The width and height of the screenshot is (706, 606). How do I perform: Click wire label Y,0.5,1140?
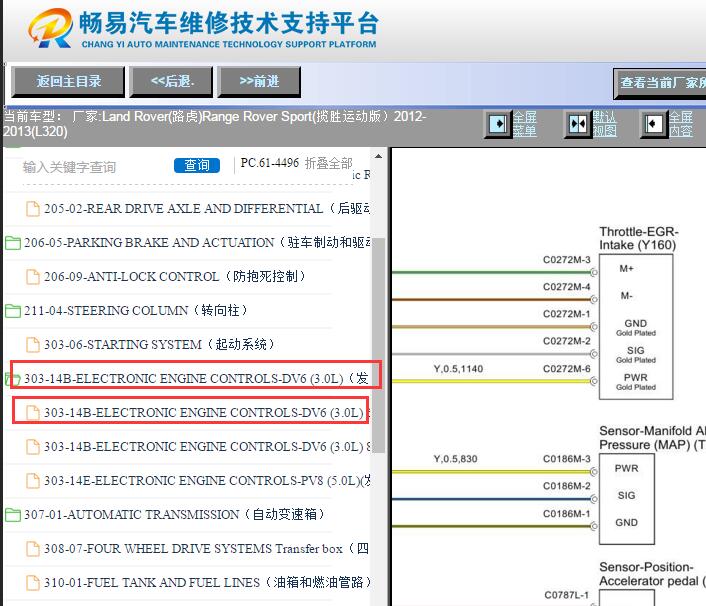(x=458, y=369)
